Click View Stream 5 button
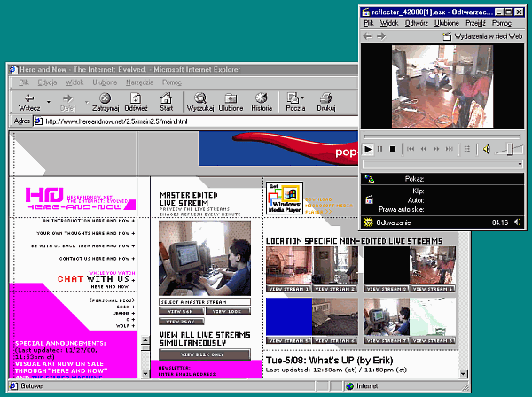 (288, 340)
